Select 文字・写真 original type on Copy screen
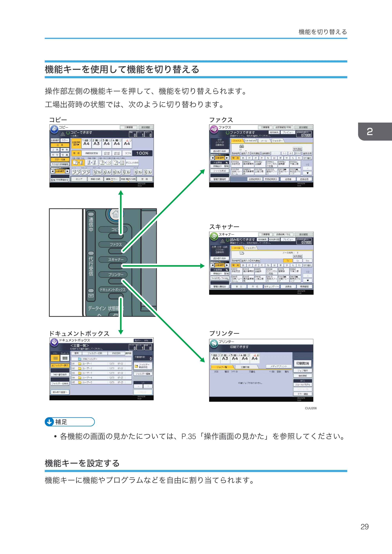392x554 pixels. tap(60, 159)
